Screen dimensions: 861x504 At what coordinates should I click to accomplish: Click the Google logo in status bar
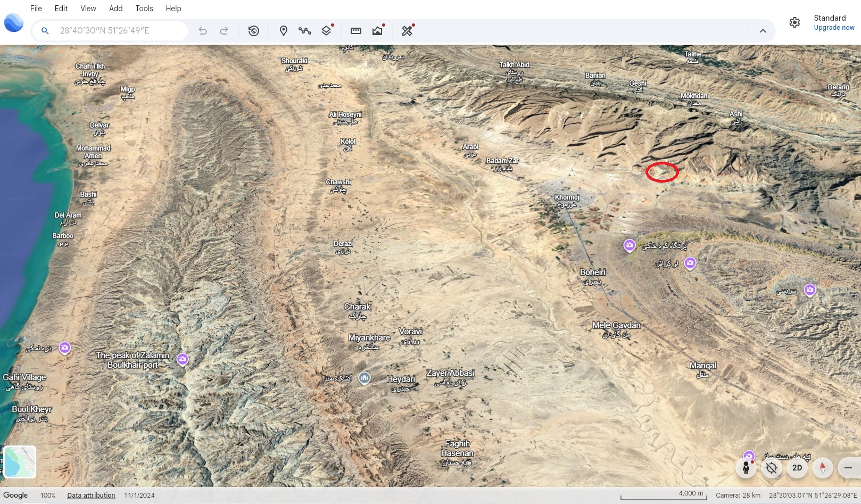coord(15,495)
